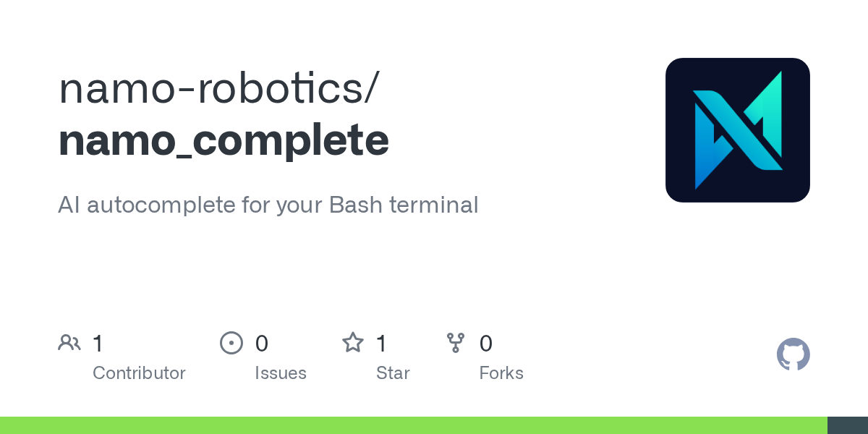Click the Contributor label
868x434 pixels.
139,373
